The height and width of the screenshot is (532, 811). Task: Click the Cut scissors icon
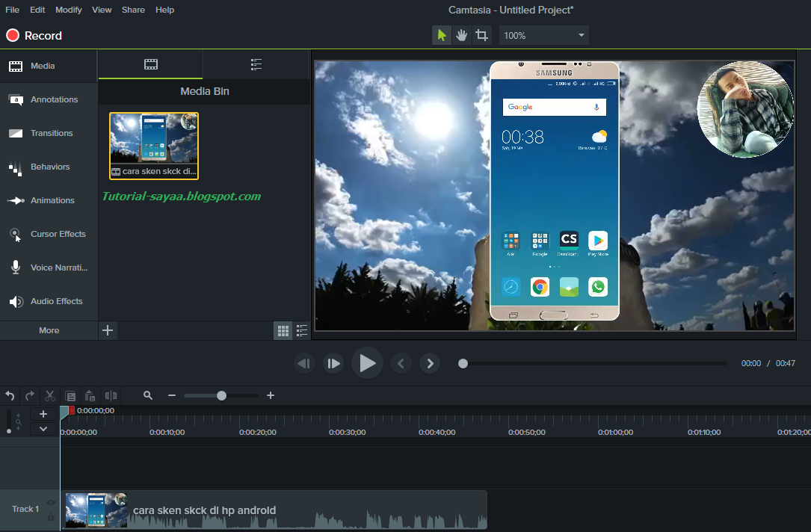[x=49, y=396]
